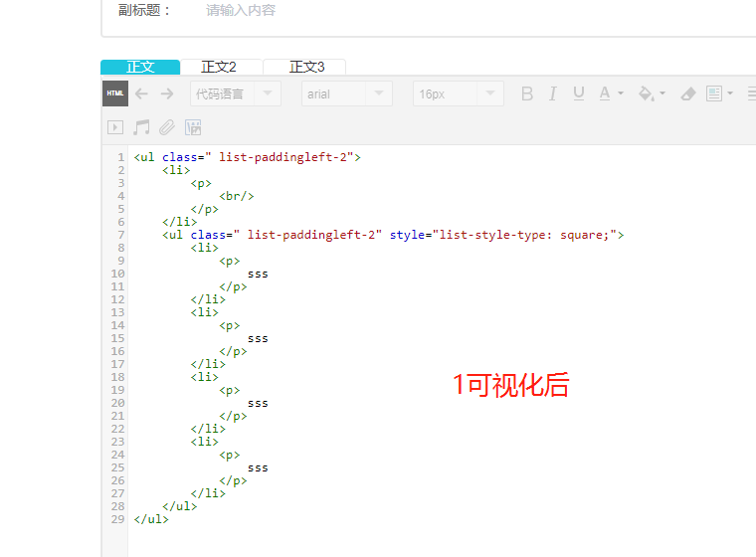Switch to the 正文2 tab
The height and width of the screenshot is (557, 756).
(x=219, y=67)
